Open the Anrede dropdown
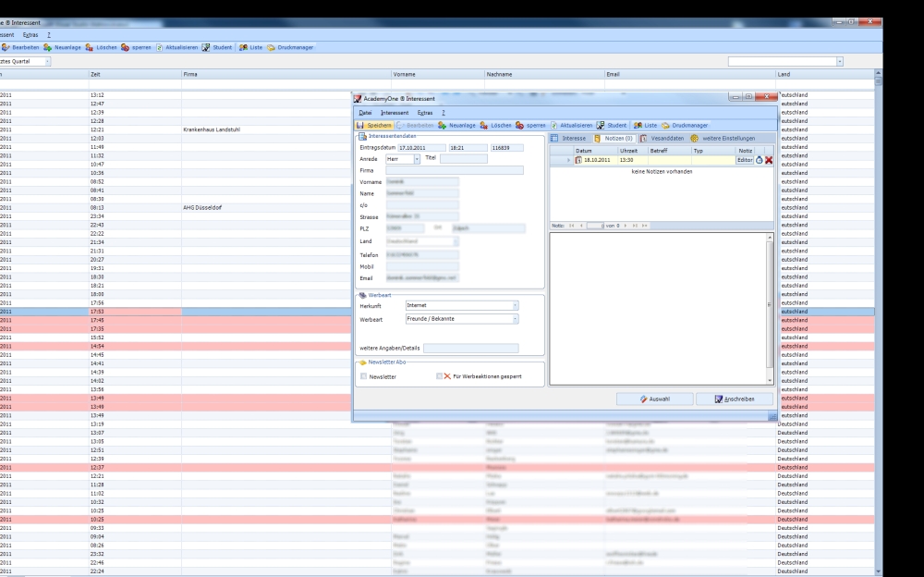Image resolution: width=924 pixels, height=577 pixels. [417, 159]
